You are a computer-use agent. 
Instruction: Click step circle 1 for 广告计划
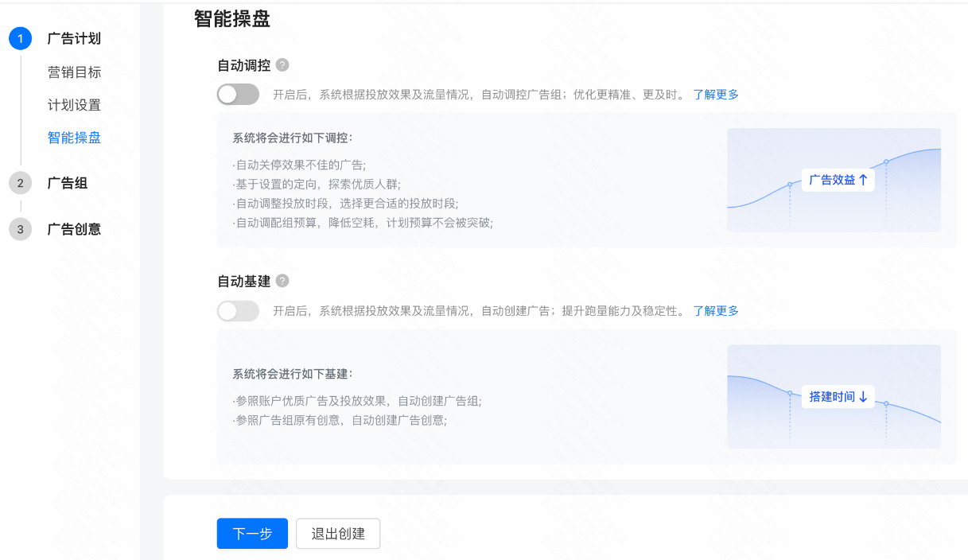[20, 38]
